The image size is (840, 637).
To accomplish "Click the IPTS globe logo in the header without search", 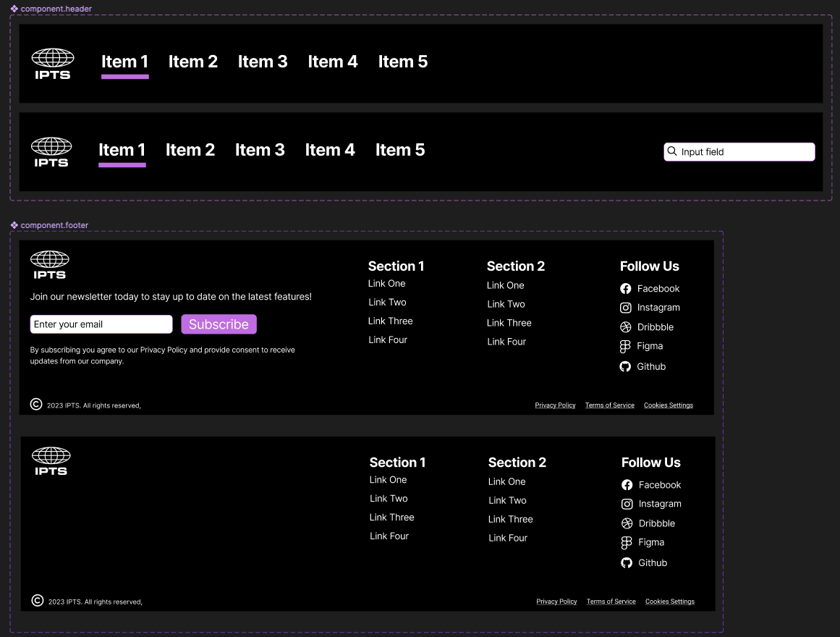I will coord(53,64).
